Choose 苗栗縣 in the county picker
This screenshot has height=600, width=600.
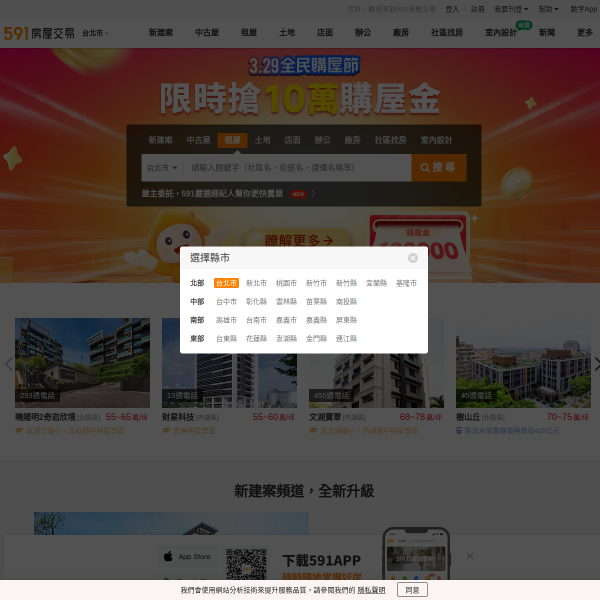(316, 302)
